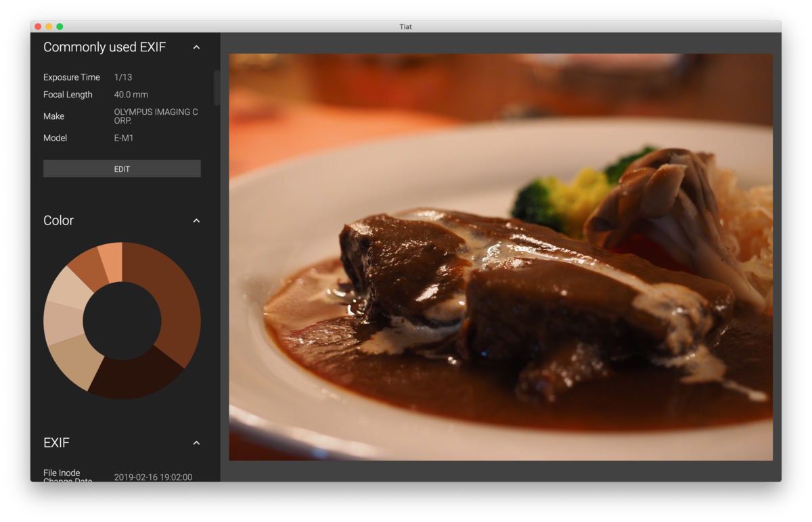
Task: Click the light orange donut chart segment
Action: [x=112, y=261]
